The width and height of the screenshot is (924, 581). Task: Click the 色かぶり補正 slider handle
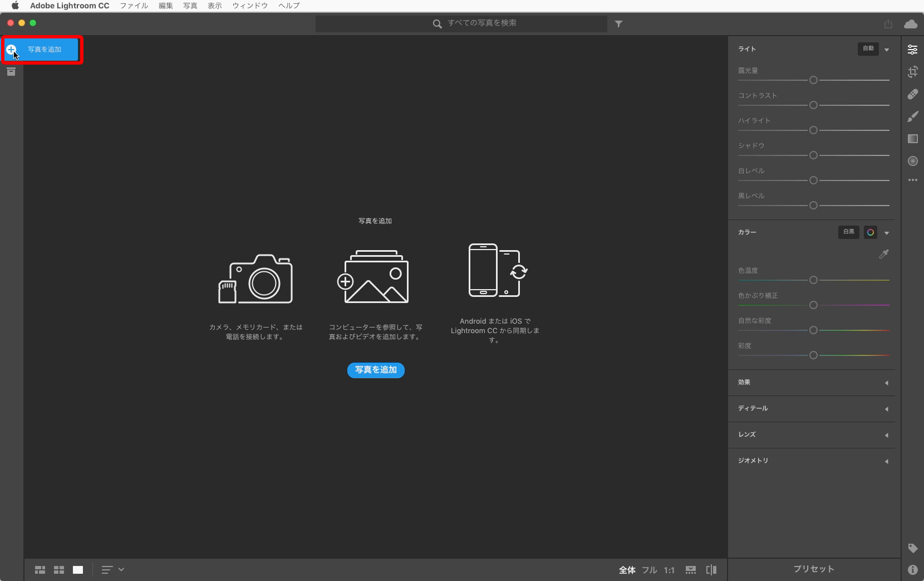(x=813, y=305)
